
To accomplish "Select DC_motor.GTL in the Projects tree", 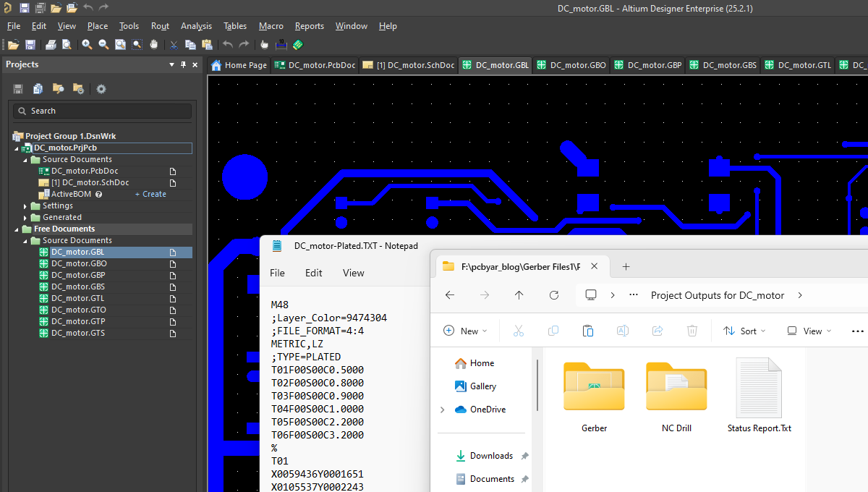I will (x=78, y=298).
